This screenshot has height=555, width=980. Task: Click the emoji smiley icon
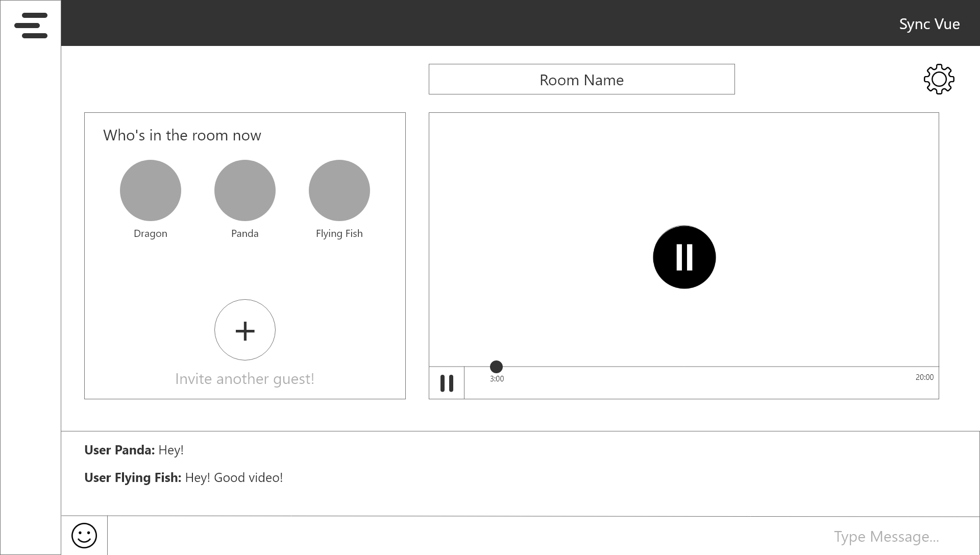click(x=84, y=536)
